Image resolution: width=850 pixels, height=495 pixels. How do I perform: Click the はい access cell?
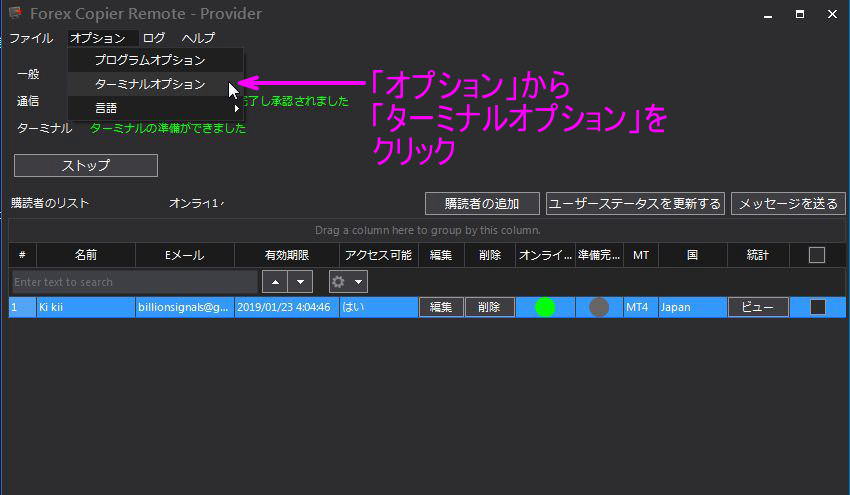pos(379,307)
